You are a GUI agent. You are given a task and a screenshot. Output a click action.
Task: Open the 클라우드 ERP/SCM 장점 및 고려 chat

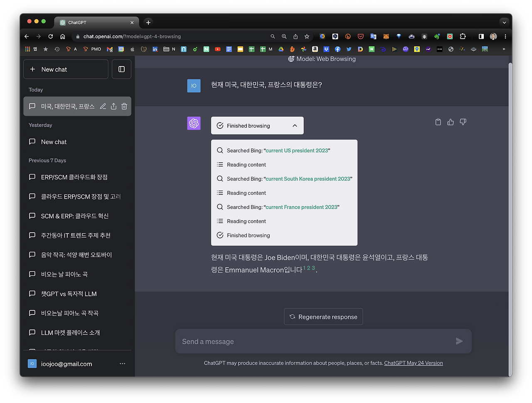tap(77, 197)
